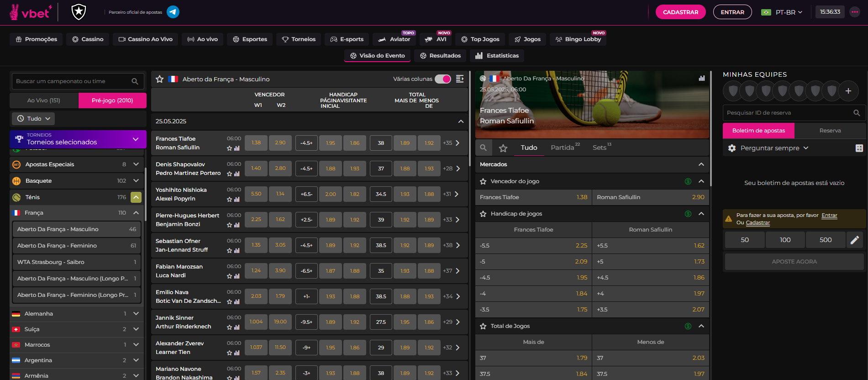The image size is (868, 380).
Task: Open bet slip settings gear icon
Action: (732, 148)
